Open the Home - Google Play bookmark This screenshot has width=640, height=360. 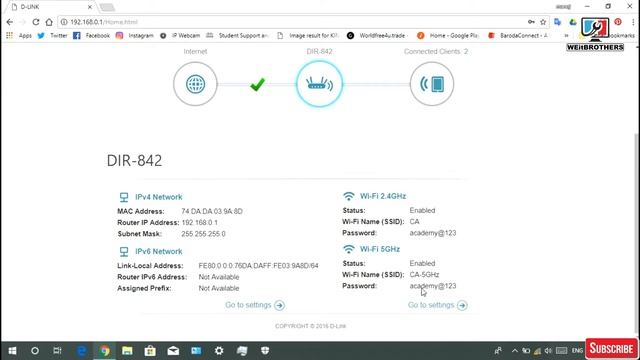[448, 36]
